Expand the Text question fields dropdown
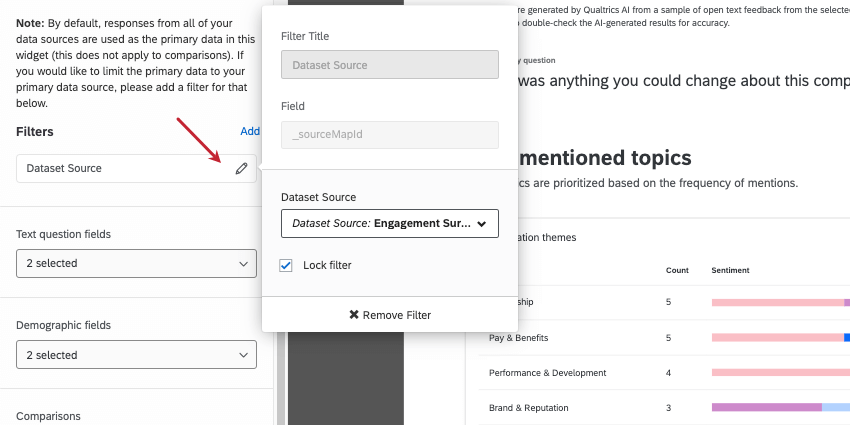Screen dimensions: 850x425 tap(136, 263)
